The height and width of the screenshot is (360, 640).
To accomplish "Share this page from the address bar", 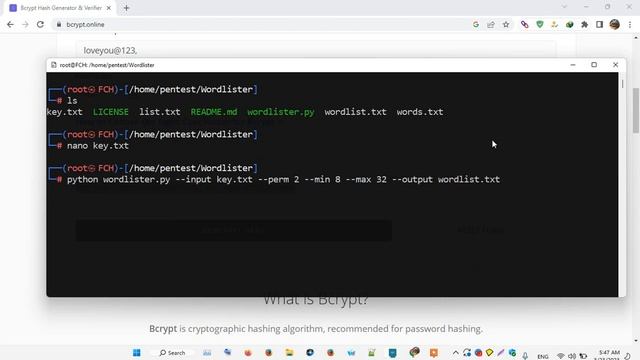I will click(x=491, y=24).
